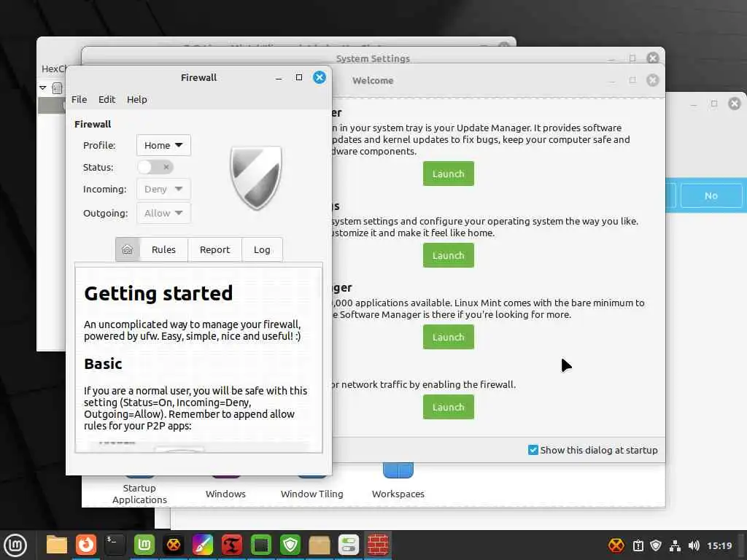The image size is (747, 560).
Task: Click the Basic heading in Firewall guide
Action: 103,364
